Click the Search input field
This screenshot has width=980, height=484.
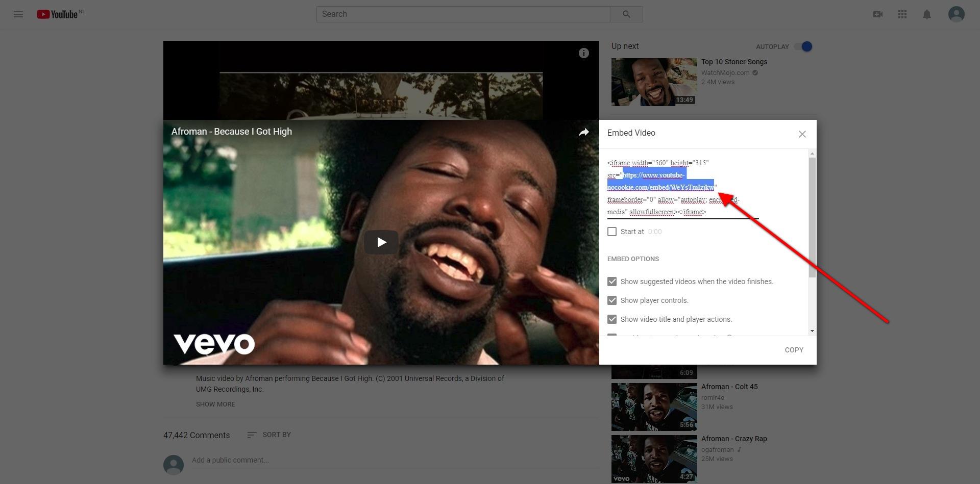[463, 14]
